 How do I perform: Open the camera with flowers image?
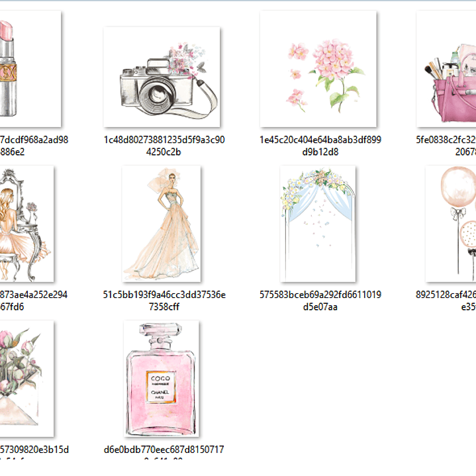coord(162,77)
